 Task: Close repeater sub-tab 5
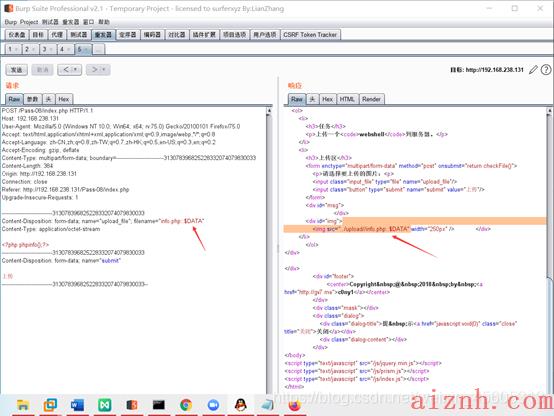87,49
